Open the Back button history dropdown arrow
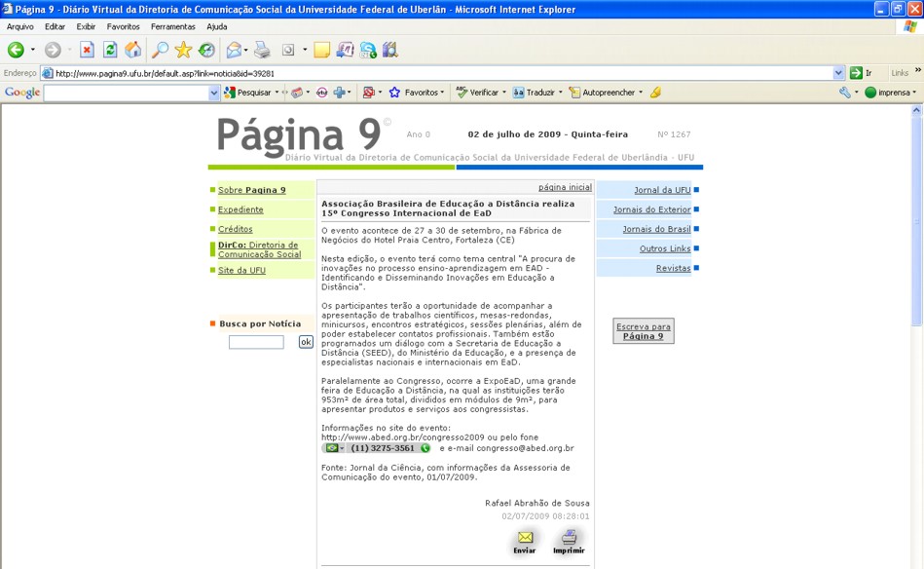Screen dimensions: 924x569 click(32, 50)
